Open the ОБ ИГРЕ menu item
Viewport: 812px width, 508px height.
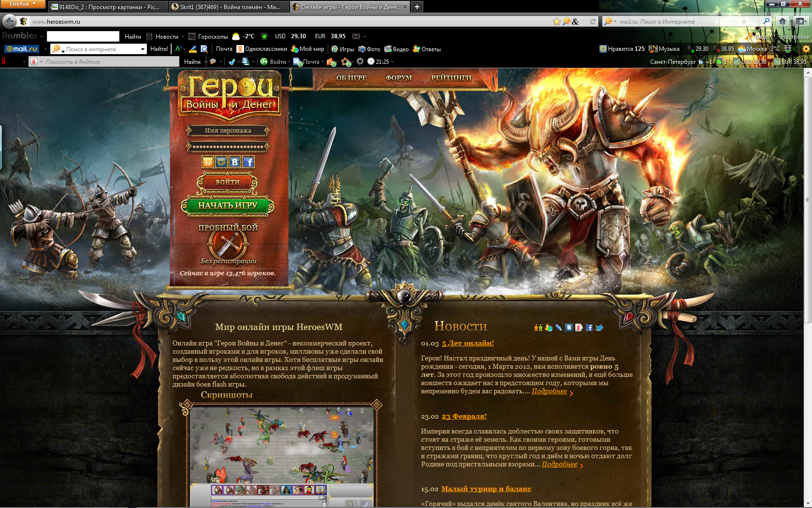(351, 78)
